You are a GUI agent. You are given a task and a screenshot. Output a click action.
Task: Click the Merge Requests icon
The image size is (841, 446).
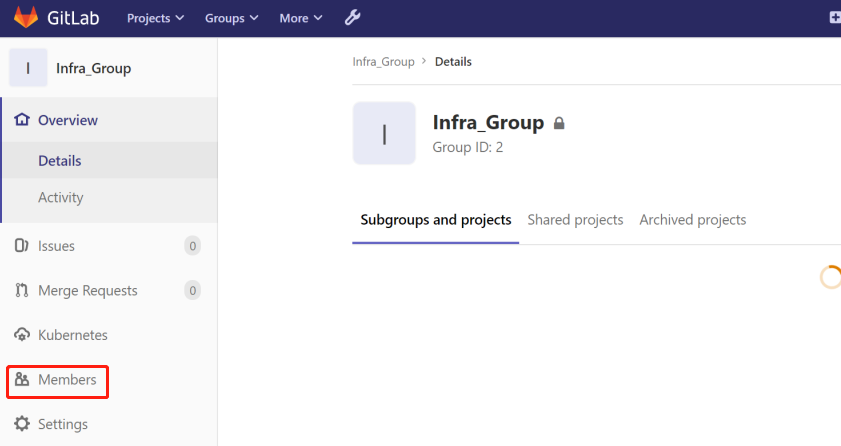tap(21, 290)
